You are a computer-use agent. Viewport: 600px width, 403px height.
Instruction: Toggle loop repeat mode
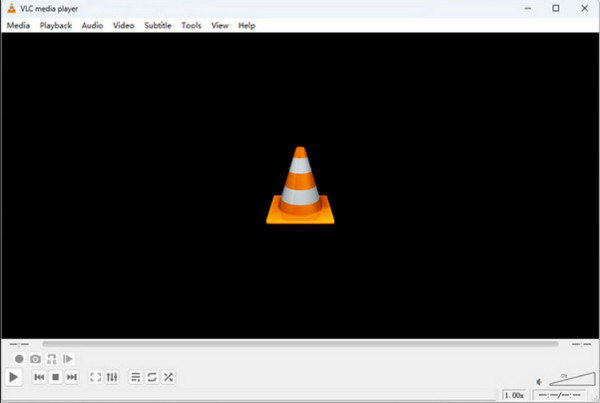pyautogui.click(x=152, y=377)
